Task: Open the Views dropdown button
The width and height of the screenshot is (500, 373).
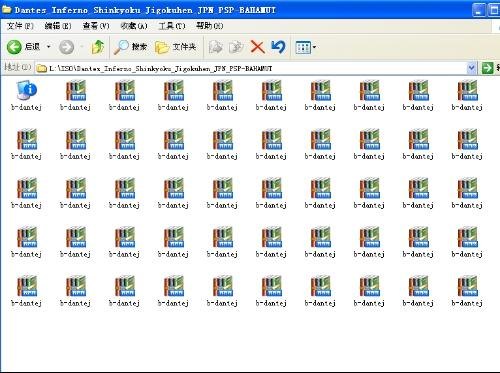Action: 305,47
